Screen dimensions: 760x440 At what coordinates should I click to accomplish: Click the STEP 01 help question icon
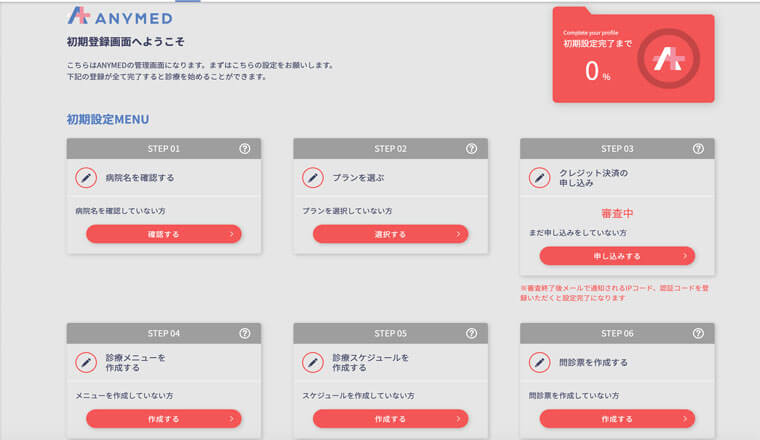[245, 149]
